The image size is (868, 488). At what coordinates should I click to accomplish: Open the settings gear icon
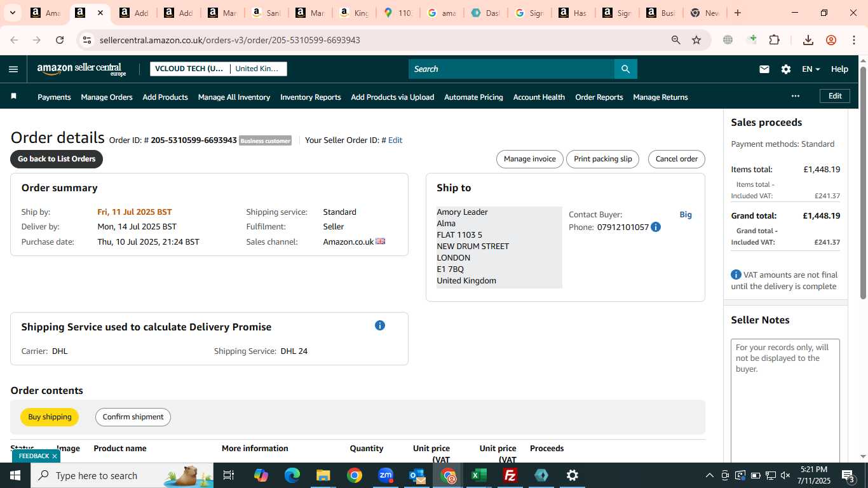pos(786,69)
